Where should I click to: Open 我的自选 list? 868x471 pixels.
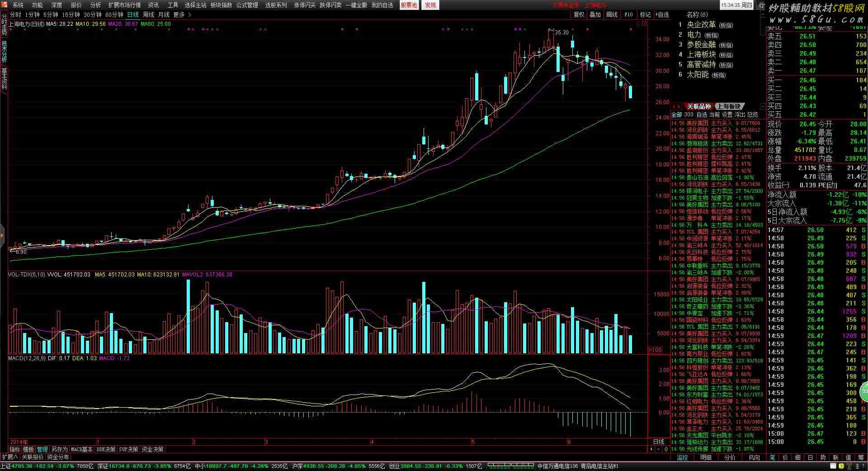coord(382,5)
